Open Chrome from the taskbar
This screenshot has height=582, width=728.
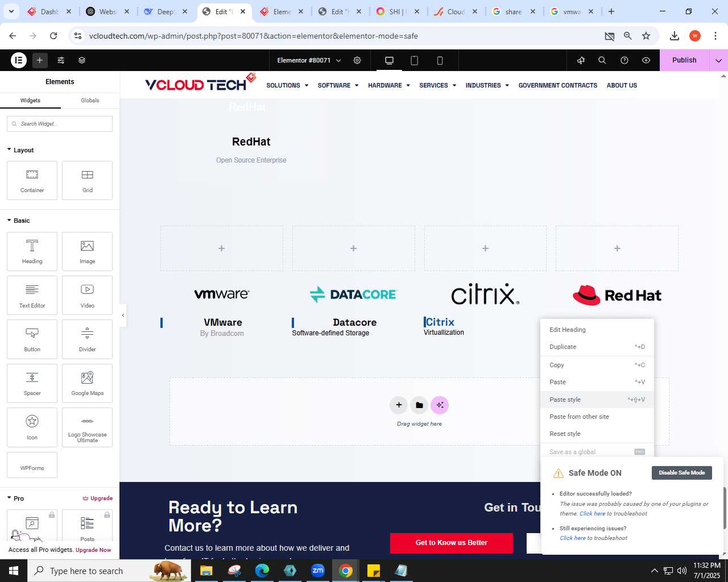(x=346, y=571)
